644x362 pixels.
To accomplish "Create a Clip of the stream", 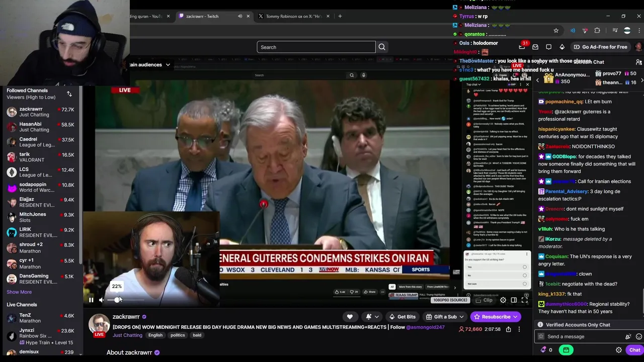I will pos(484,300).
